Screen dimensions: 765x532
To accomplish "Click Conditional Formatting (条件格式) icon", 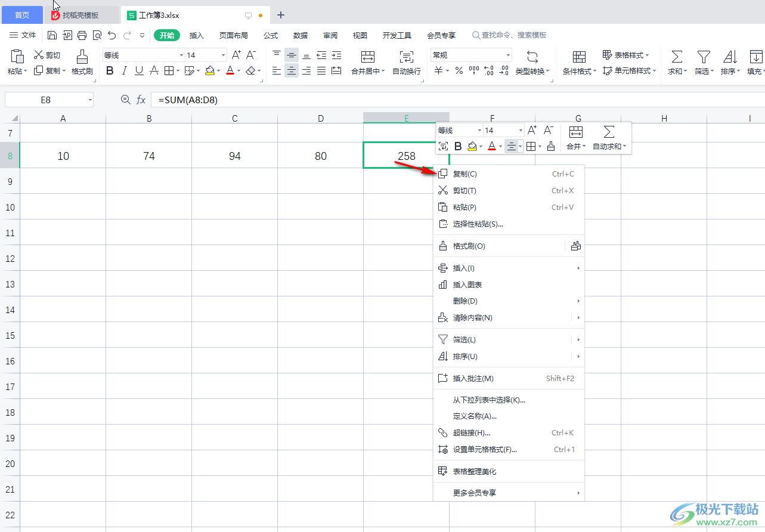I will pyautogui.click(x=579, y=57).
